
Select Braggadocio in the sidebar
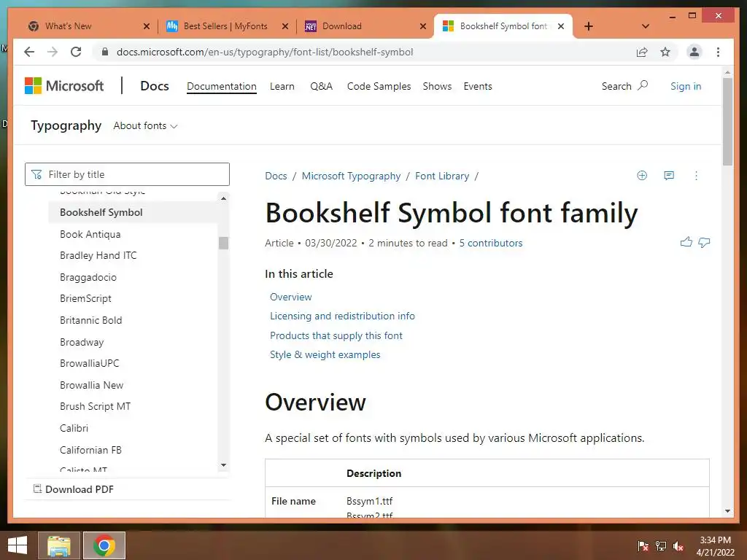coord(88,277)
